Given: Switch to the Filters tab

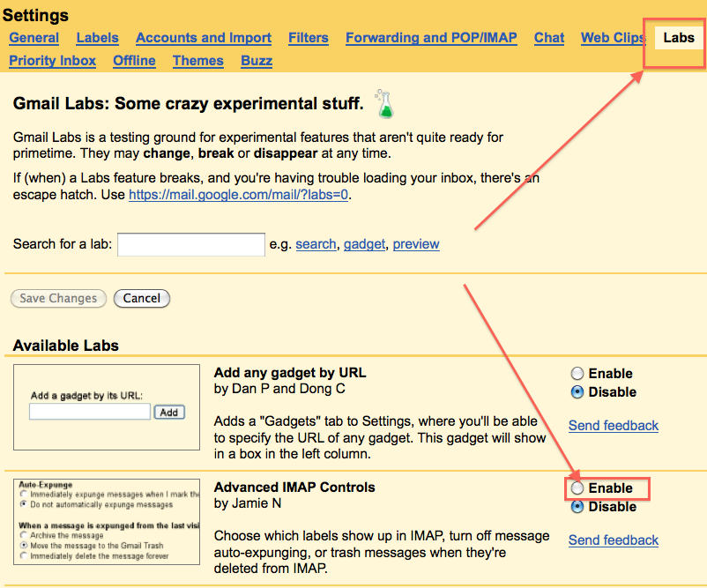Looking at the screenshot, I should (309, 38).
